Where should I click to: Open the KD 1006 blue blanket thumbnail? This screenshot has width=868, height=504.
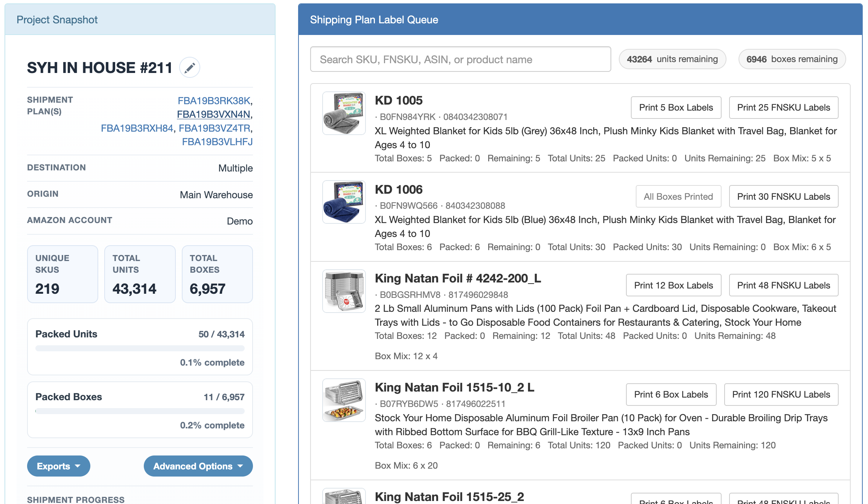(344, 202)
